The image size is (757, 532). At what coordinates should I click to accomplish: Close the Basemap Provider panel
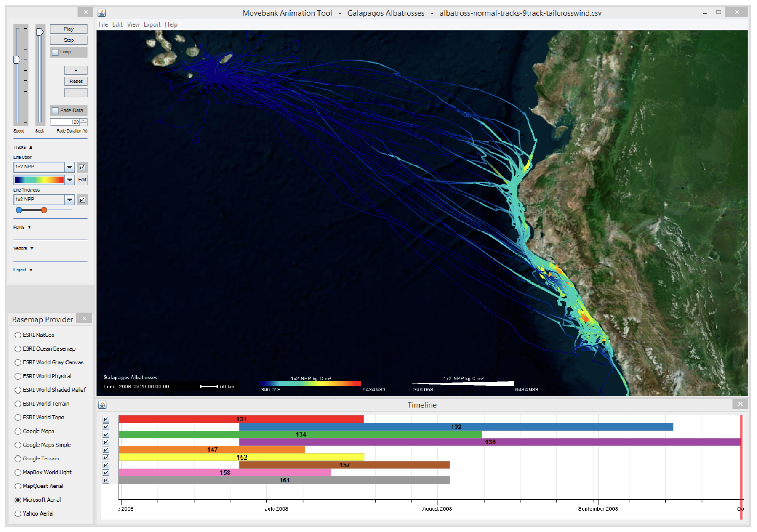[84, 319]
